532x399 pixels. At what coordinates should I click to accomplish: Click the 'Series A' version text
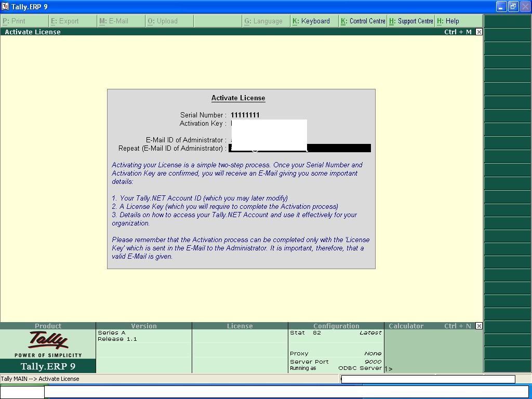(112, 333)
